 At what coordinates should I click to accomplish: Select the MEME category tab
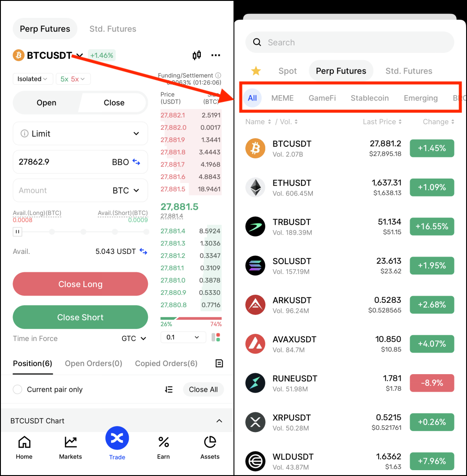pos(282,98)
